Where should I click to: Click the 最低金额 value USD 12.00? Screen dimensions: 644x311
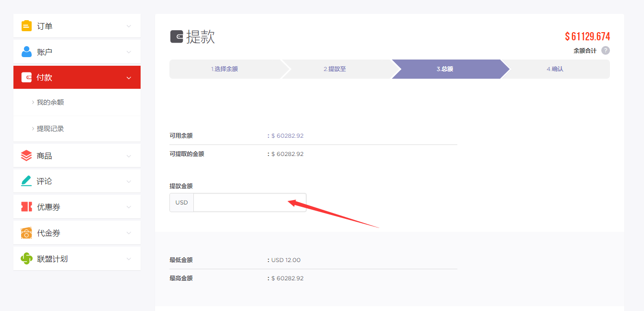[286, 260]
